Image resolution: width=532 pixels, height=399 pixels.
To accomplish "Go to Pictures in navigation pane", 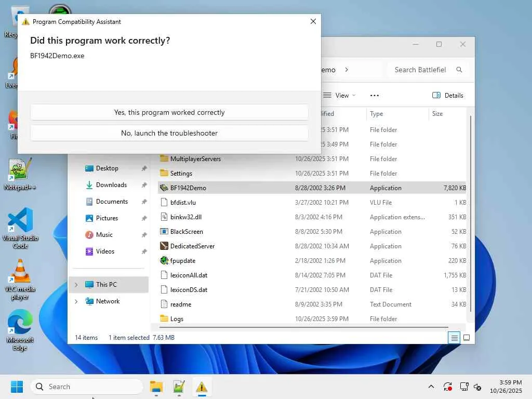I will pyautogui.click(x=107, y=218).
